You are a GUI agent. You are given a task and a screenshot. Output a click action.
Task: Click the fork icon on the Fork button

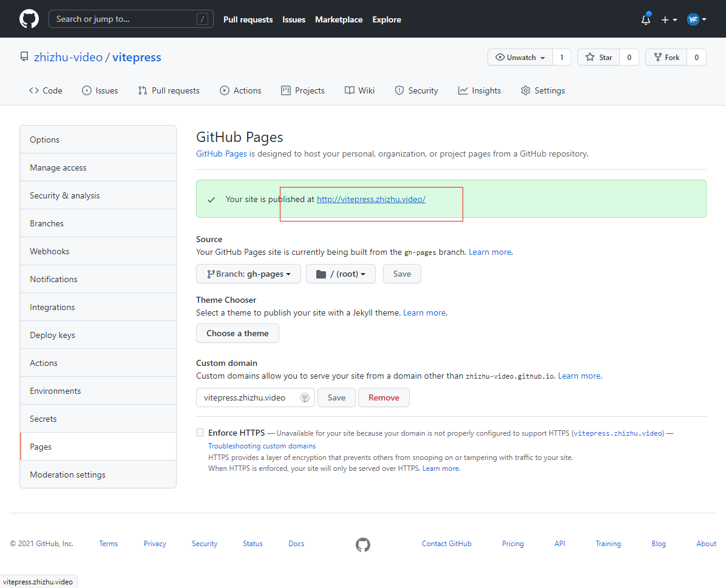point(657,57)
